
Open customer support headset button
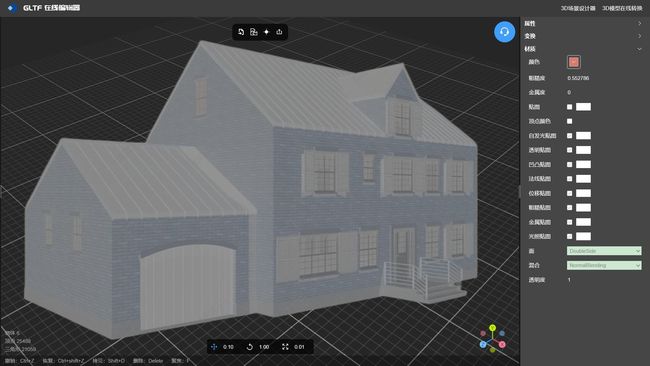click(x=504, y=32)
